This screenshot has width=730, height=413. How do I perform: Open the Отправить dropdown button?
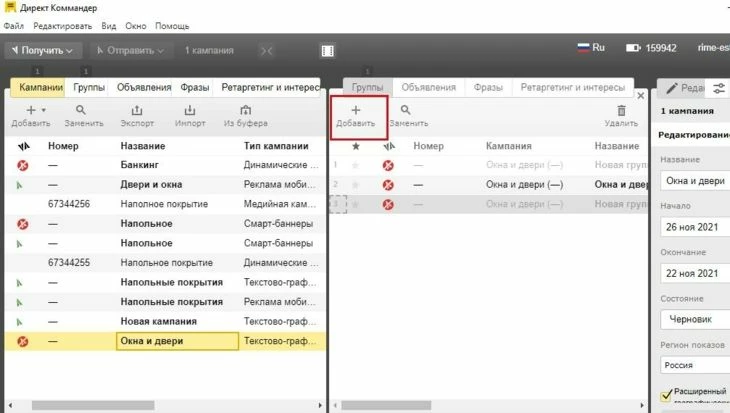[130, 50]
